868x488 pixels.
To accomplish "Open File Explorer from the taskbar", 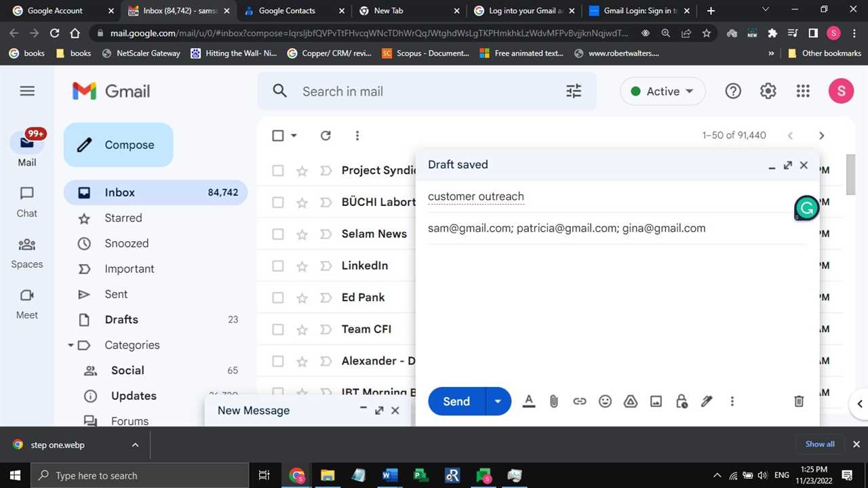I will coord(328,475).
